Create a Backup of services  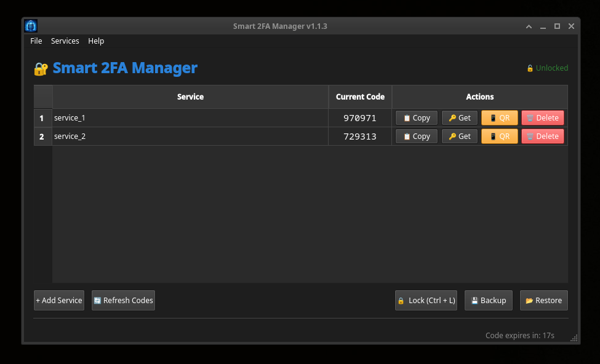pyautogui.click(x=488, y=300)
